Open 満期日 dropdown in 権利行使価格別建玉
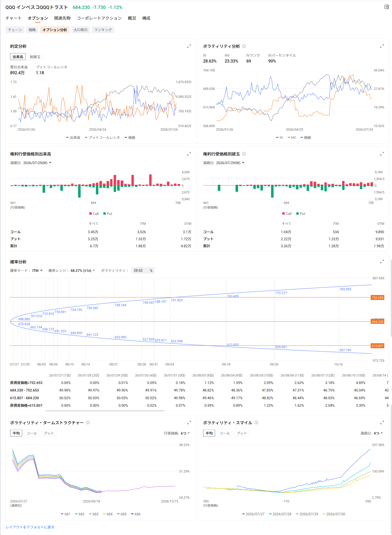This screenshot has height=535, width=392. [x=230, y=163]
